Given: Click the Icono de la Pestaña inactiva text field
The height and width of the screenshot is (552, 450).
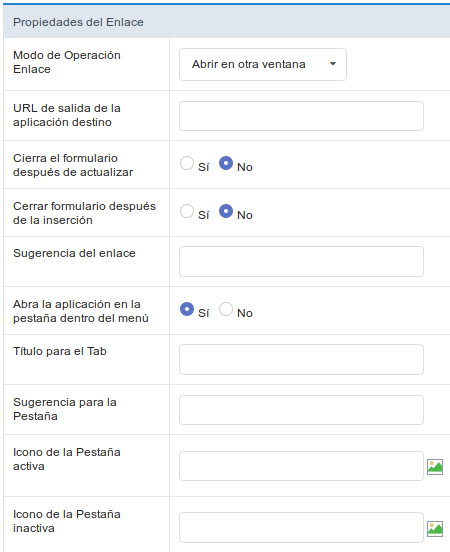Looking at the screenshot, I should point(301,527).
